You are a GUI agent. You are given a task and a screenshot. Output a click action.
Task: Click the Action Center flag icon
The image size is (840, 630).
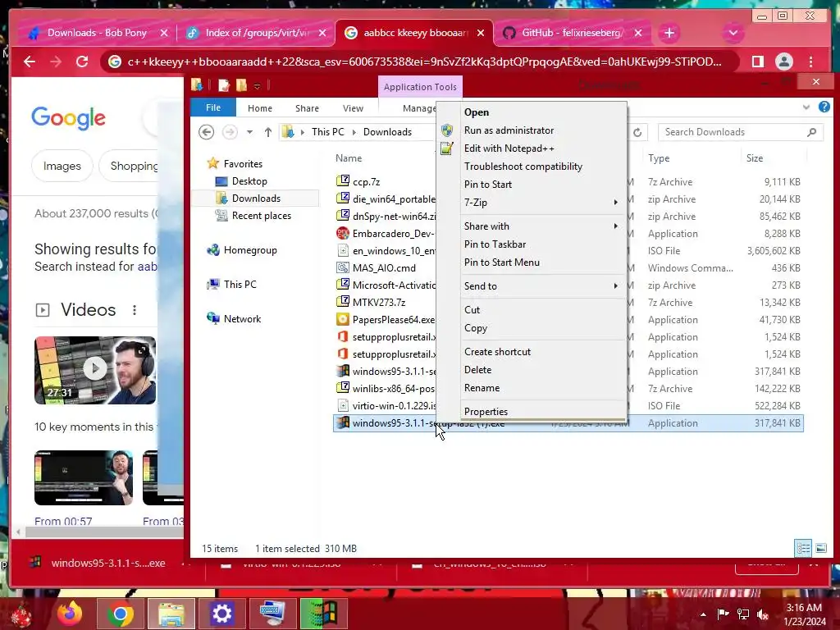pos(724,614)
